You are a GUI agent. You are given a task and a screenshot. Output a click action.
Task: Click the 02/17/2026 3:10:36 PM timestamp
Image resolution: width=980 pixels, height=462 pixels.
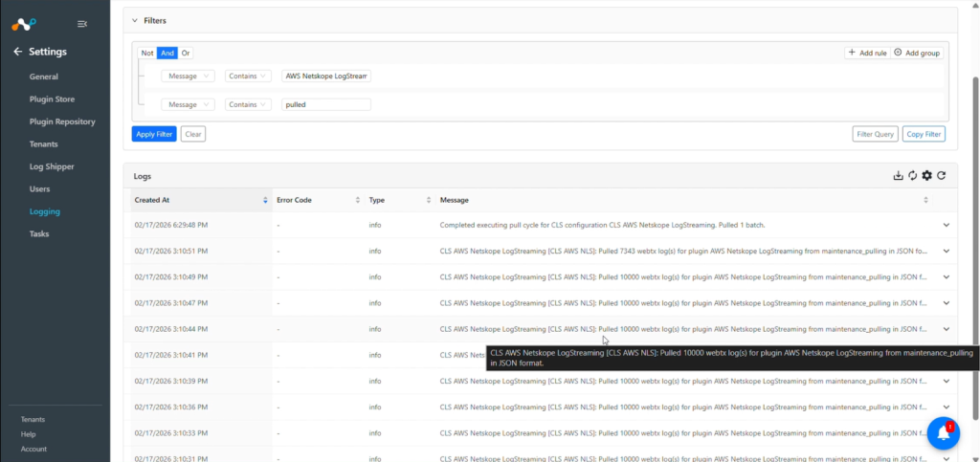pyautogui.click(x=171, y=407)
